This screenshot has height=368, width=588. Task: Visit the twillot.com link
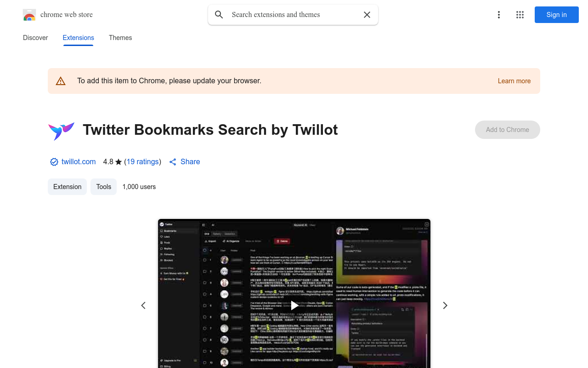79,162
